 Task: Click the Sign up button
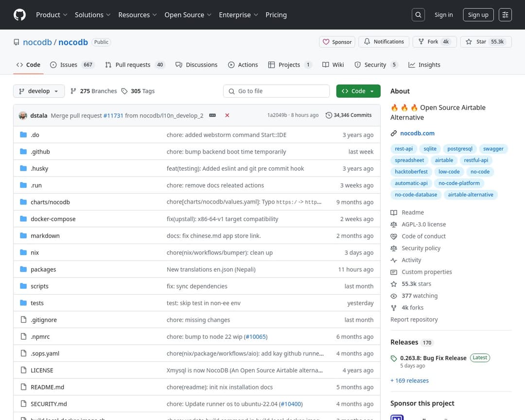[478, 15]
